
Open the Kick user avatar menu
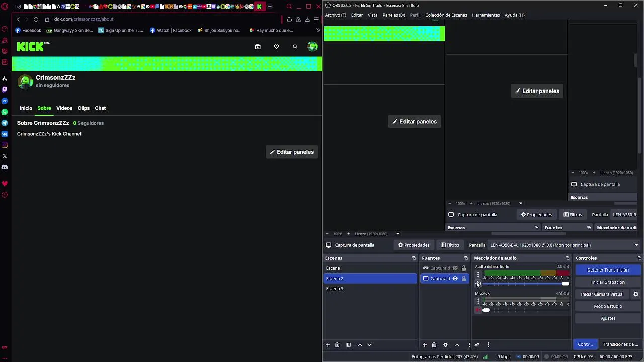pyautogui.click(x=313, y=47)
